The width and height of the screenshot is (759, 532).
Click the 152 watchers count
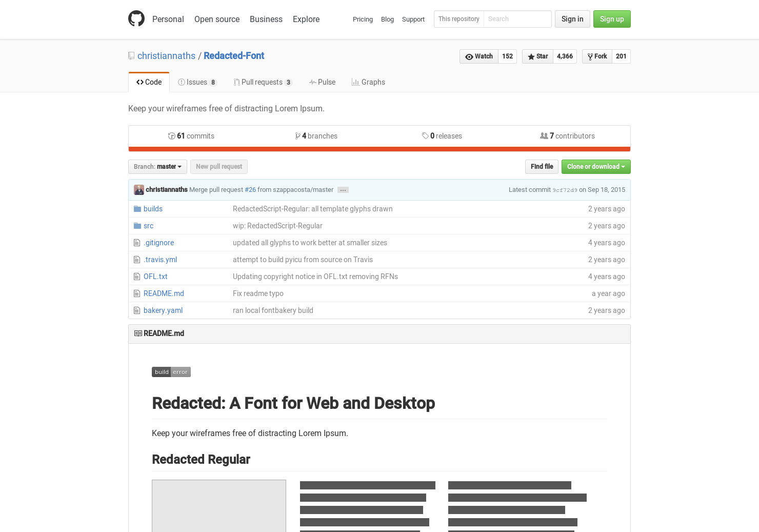coord(507,56)
